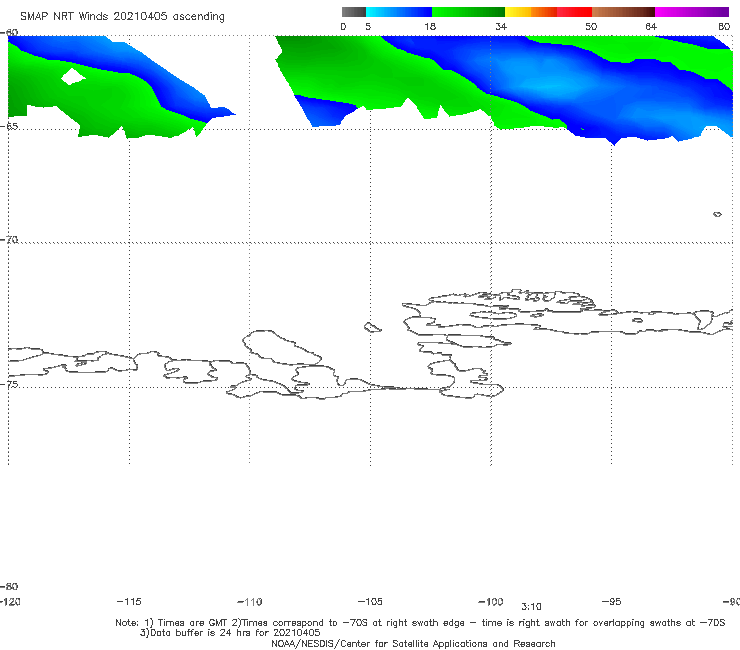Screen dimensions: 740x650
Task: Click the blue triangular patch below the center green area
Action: click(x=325, y=110)
